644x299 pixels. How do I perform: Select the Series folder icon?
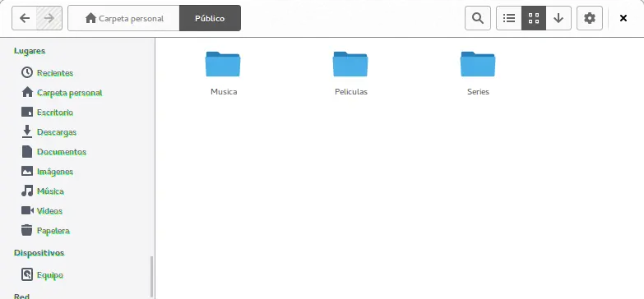[x=478, y=64]
